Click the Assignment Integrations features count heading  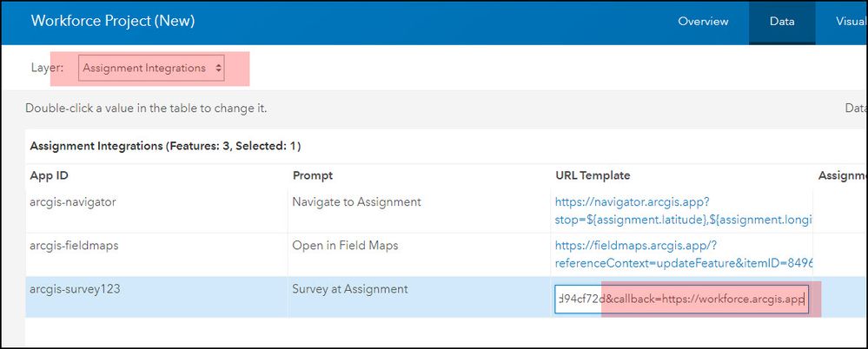pyautogui.click(x=165, y=146)
